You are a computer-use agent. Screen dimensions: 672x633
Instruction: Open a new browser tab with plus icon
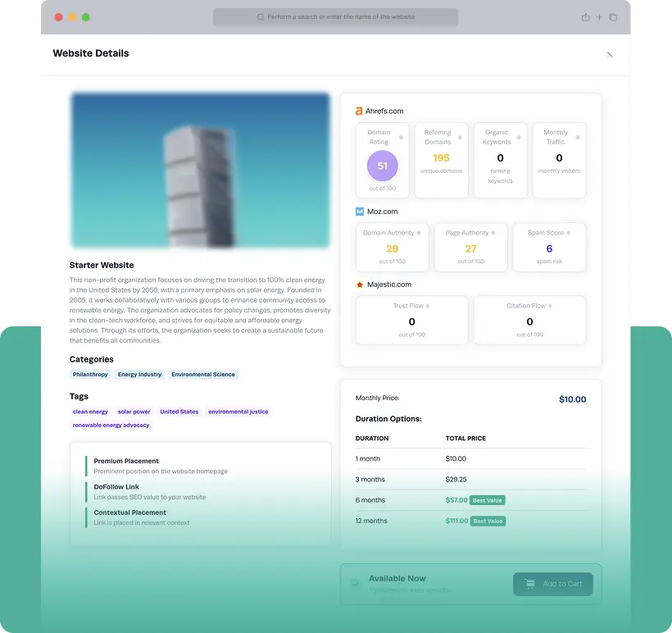click(599, 17)
